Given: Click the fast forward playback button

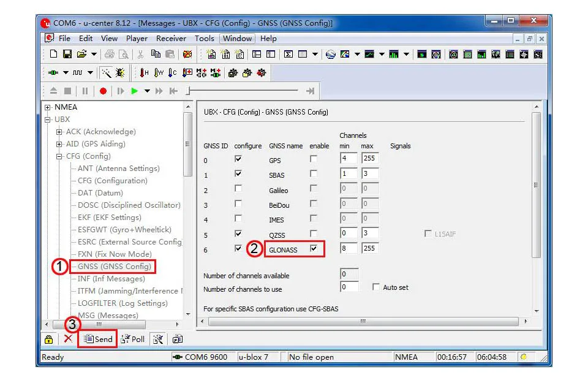Looking at the screenshot, I should [x=159, y=91].
